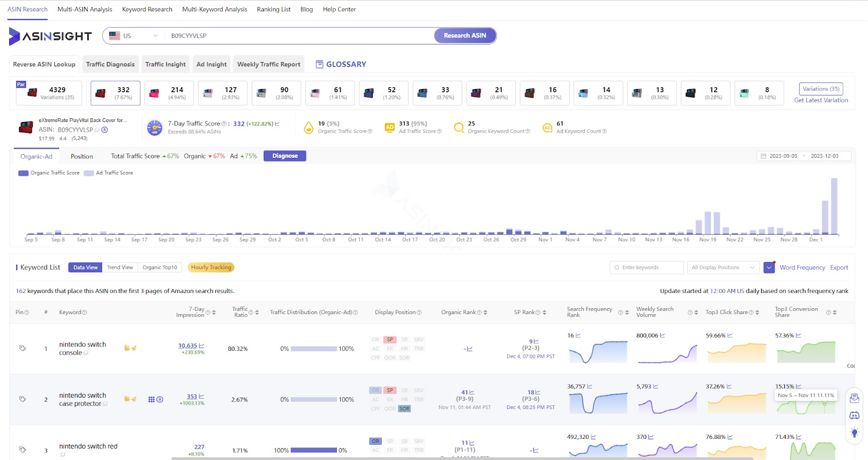Screen dimensions: 868x460
Task: Open the All Display Positions dropdown
Action: (723, 267)
